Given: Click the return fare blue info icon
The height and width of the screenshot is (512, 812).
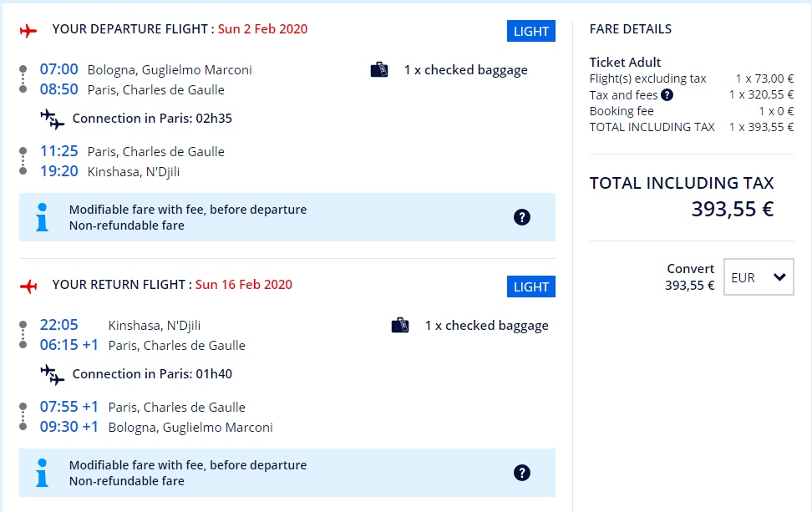Looking at the screenshot, I should 43,473.
